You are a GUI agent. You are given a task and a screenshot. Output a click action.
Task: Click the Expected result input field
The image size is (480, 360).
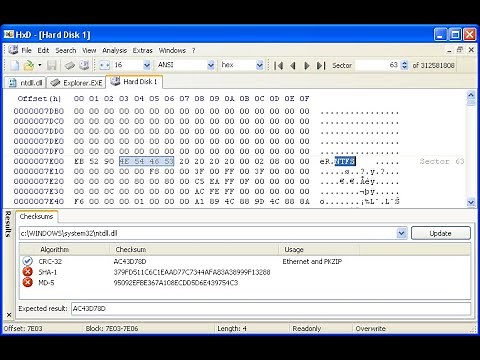click(x=271, y=309)
